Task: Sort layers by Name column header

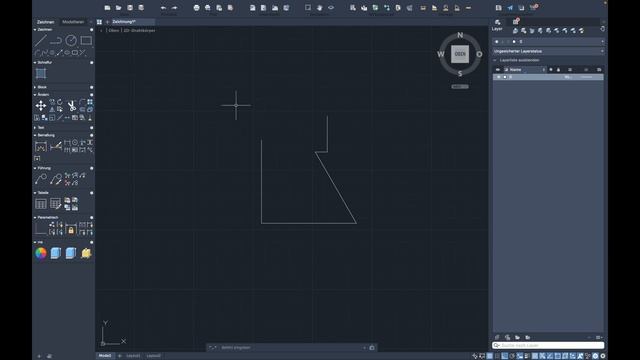Action: coord(516,70)
